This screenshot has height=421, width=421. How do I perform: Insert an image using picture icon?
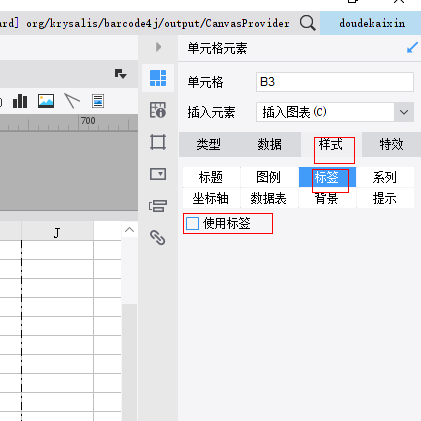[46, 101]
